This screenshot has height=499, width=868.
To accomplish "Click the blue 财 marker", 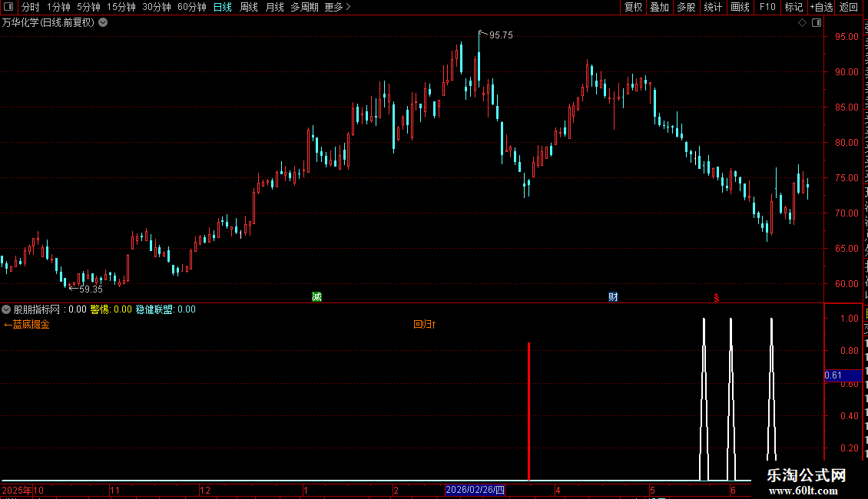I will click(613, 297).
